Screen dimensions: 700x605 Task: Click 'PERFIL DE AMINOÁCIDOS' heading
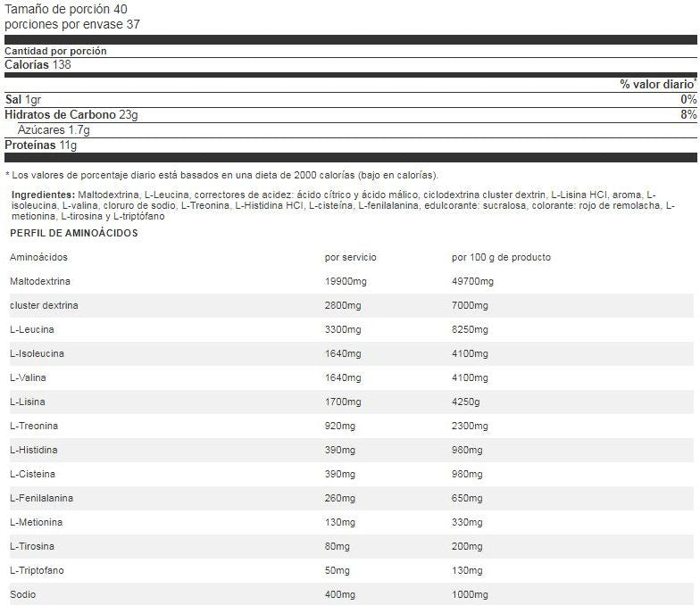point(73,233)
